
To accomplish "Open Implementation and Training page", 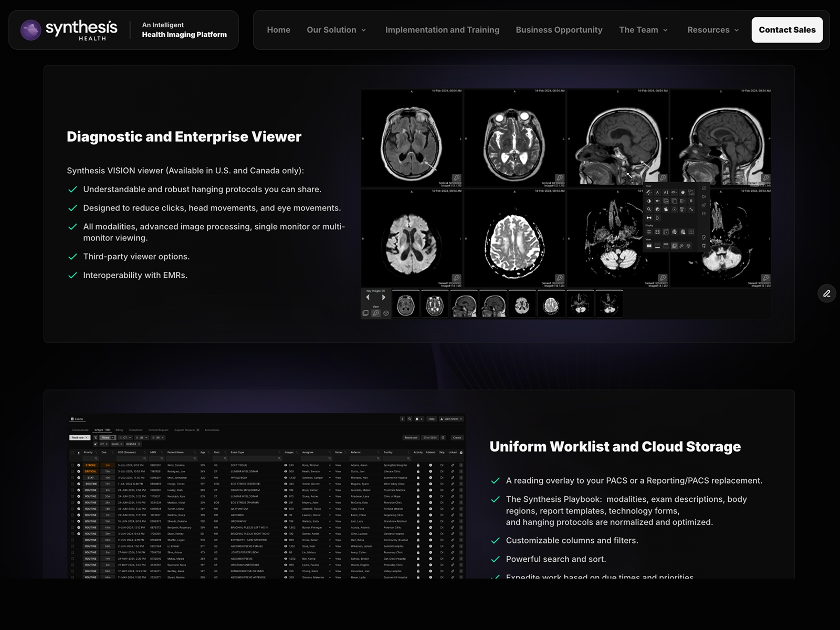I will coord(442,30).
